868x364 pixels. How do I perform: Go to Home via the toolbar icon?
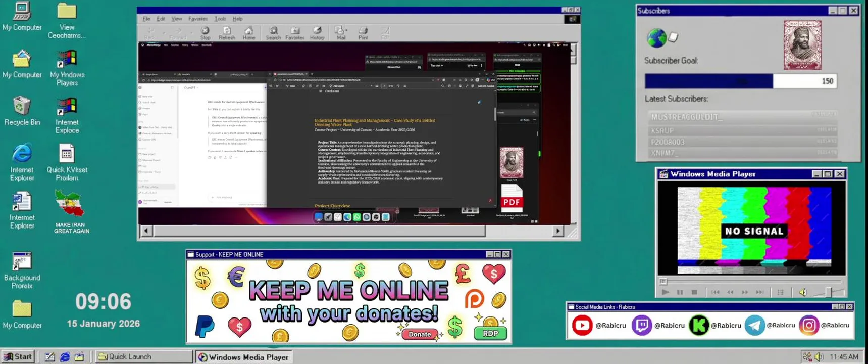coord(249,33)
